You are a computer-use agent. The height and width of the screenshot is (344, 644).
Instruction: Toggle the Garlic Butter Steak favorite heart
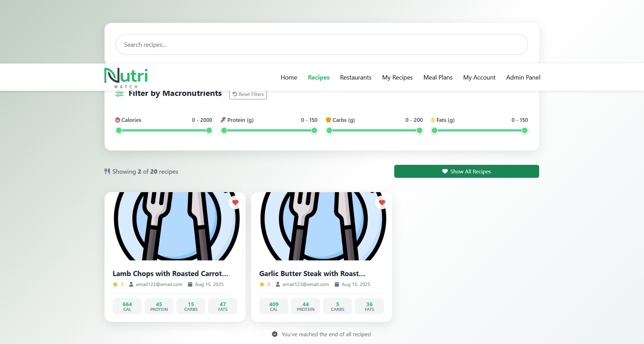click(x=382, y=202)
